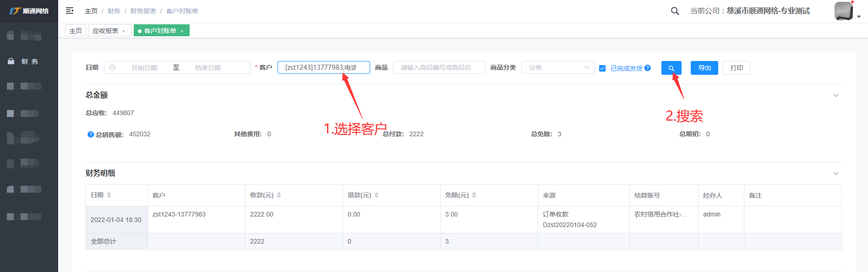Screen dimensions: 868x272
Task: Collapse the 财务明细 section
Action: pos(835,173)
